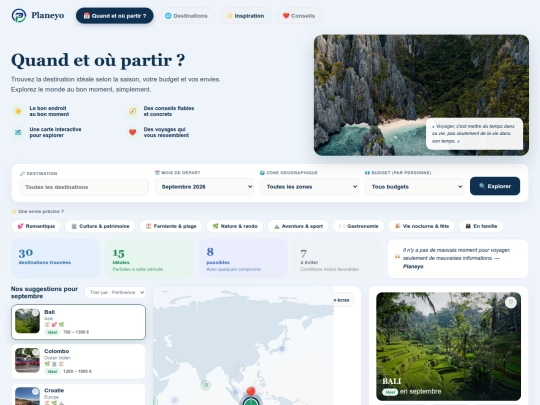Favorite Bali in the suggestions list
The width and height of the screenshot is (540, 405).
(35, 313)
